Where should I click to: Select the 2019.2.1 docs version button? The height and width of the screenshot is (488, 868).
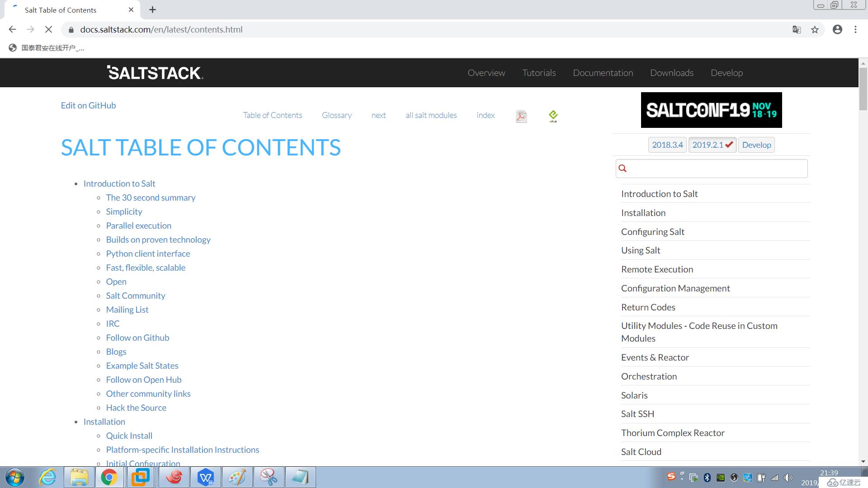[x=712, y=145]
